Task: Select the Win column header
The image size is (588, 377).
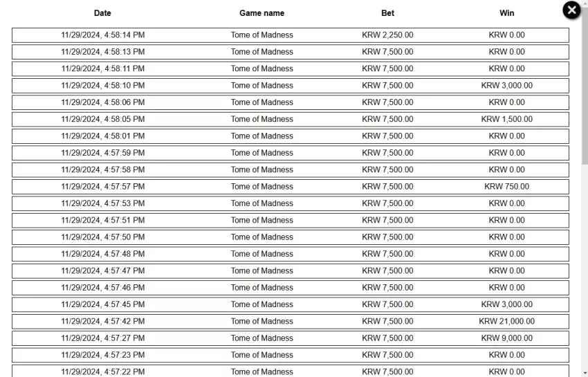Action: coord(506,13)
